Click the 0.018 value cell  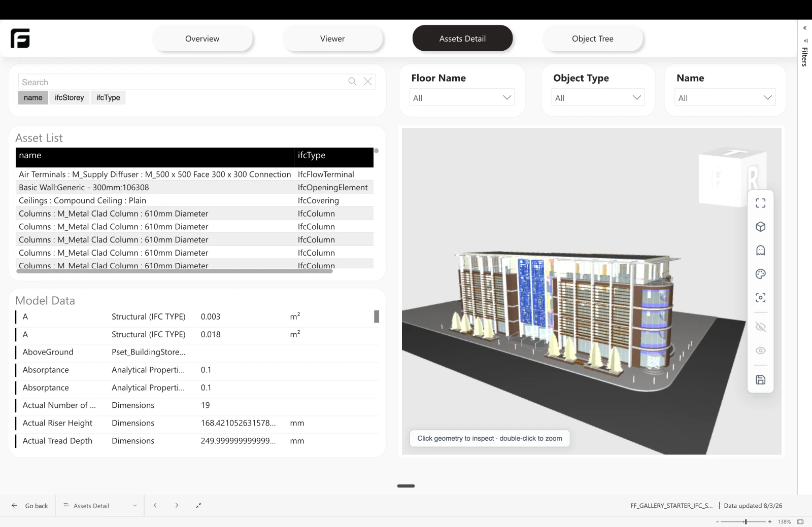coord(211,334)
